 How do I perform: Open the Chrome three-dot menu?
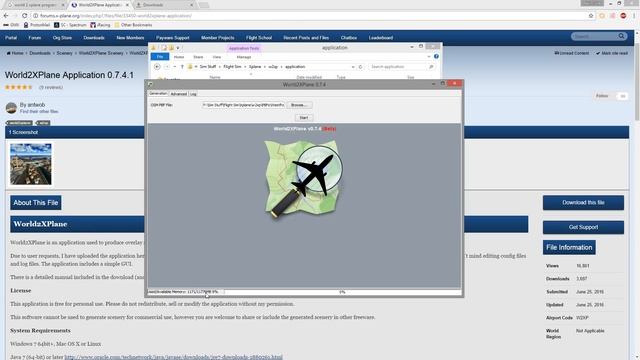tap(634, 16)
